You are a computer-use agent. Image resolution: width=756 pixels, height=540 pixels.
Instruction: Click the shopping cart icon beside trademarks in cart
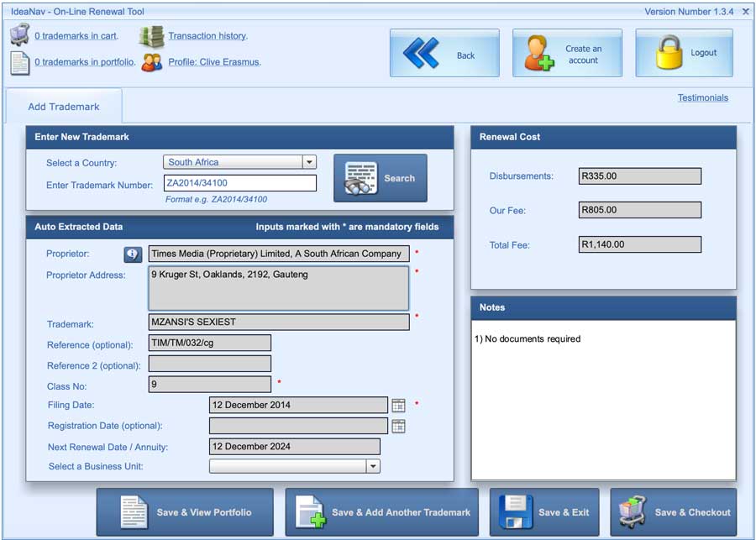pos(20,34)
